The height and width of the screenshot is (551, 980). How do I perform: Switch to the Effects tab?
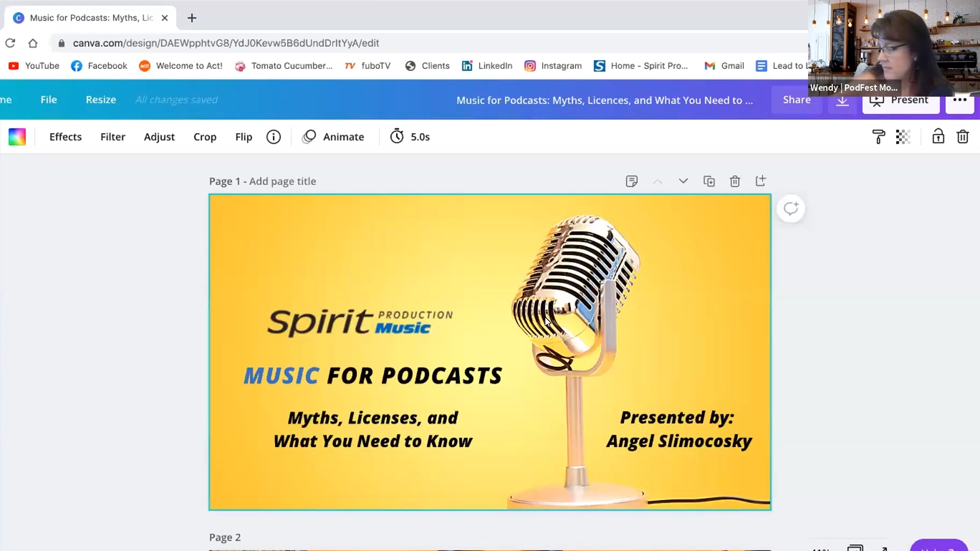65,136
